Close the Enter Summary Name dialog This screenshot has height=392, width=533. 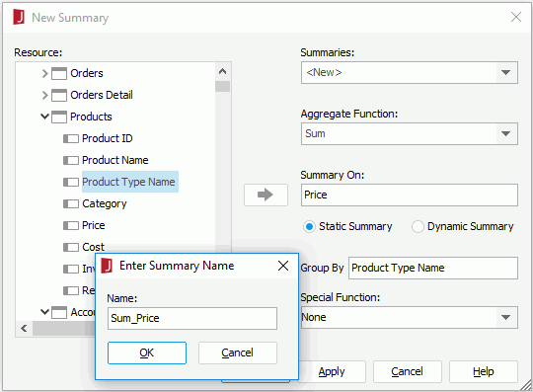[283, 266]
